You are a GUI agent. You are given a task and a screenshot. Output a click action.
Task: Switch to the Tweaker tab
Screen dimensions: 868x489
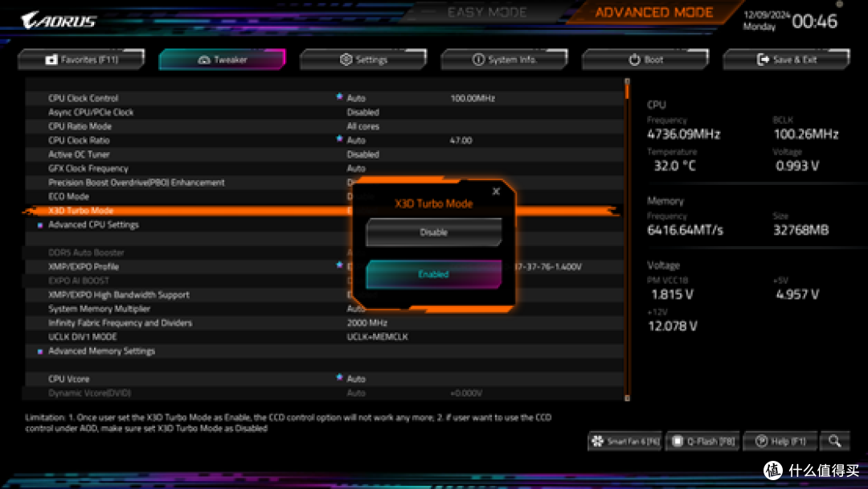[222, 60]
